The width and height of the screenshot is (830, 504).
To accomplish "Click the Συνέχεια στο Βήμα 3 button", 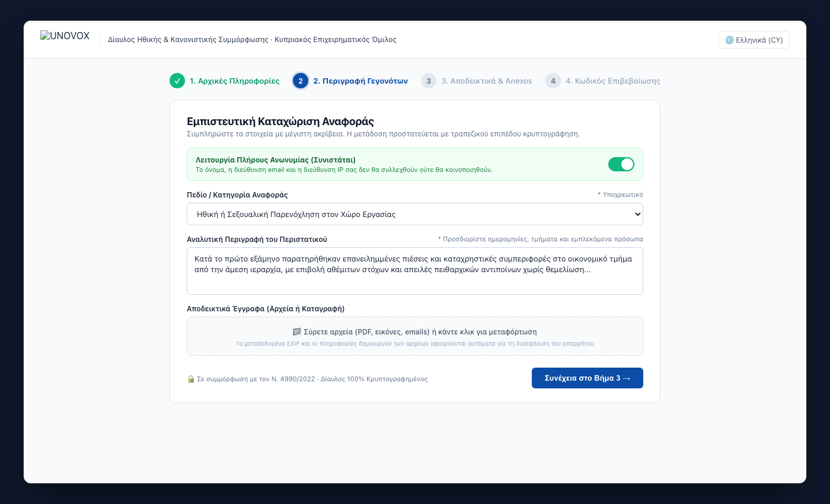I will 588,378.
